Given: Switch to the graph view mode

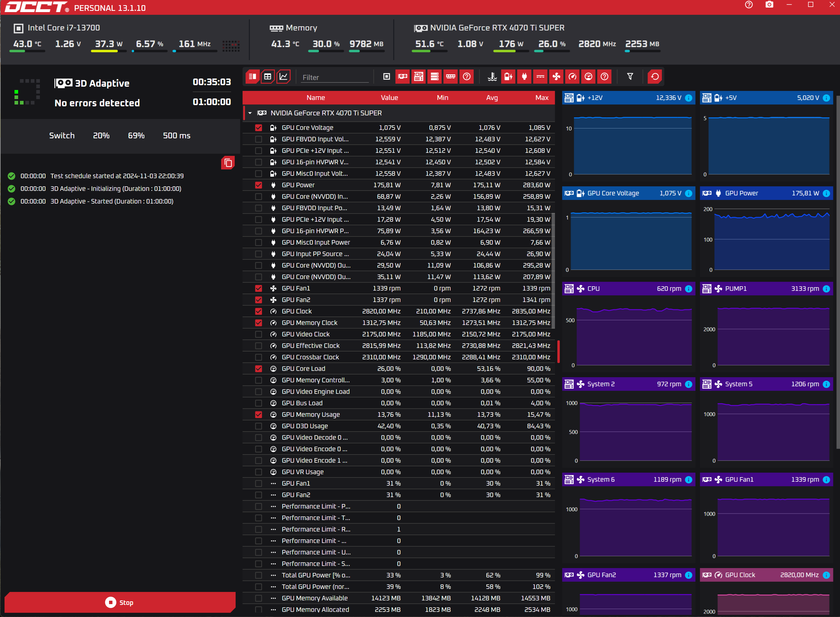Looking at the screenshot, I should click(x=284, y=77).
